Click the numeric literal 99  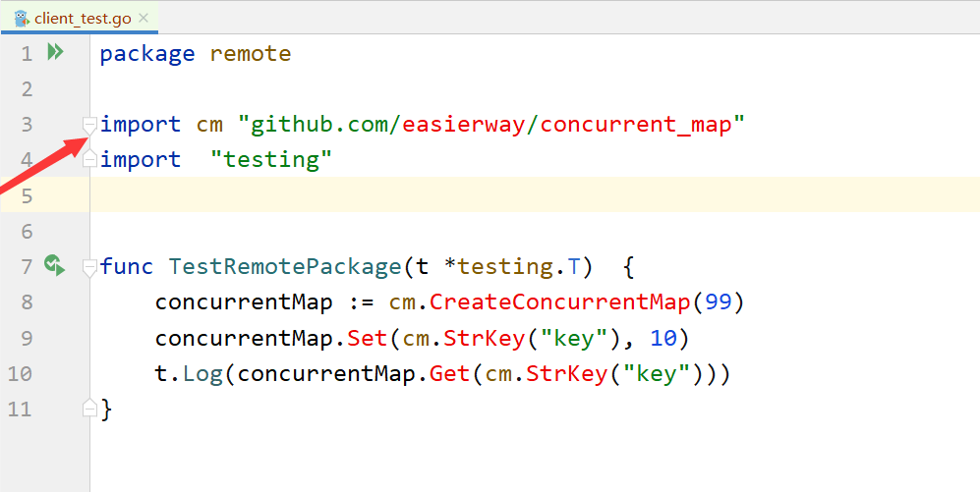tap(719, 302)
